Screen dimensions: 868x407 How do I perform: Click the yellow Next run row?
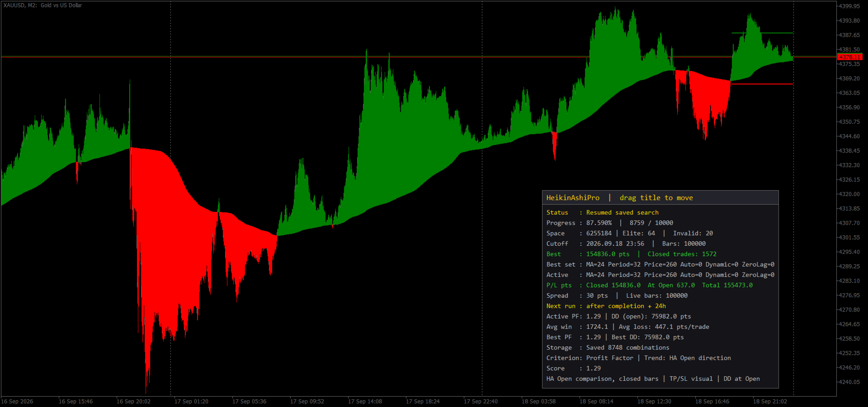coord(606,306)
